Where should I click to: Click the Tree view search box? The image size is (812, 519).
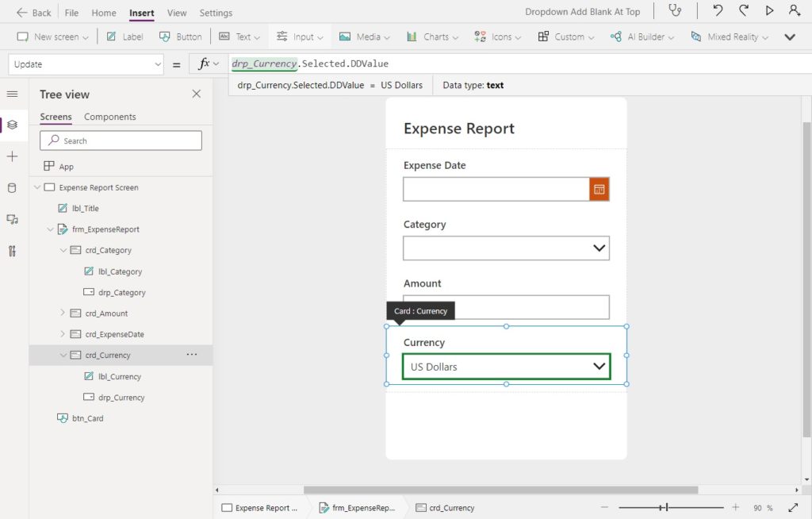(121, 140)
